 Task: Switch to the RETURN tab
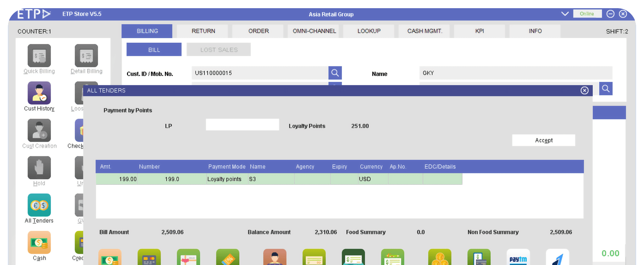203,31
